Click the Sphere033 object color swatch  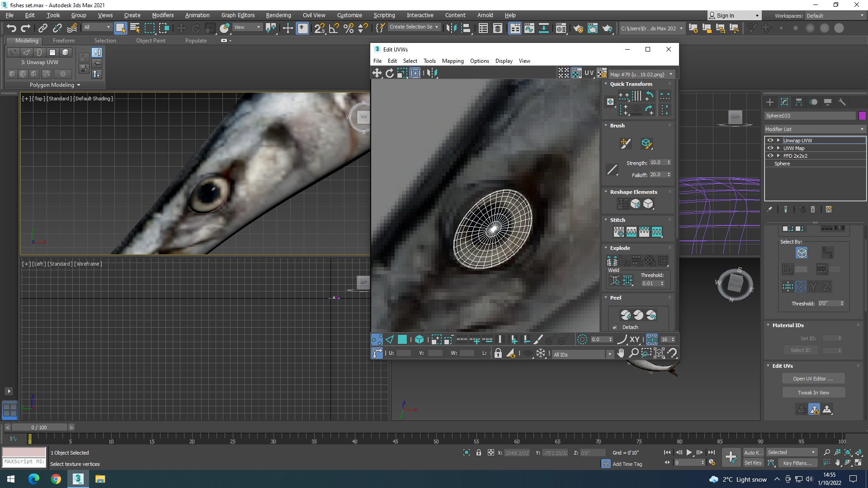pyautogui.click(x=862, y=116)
